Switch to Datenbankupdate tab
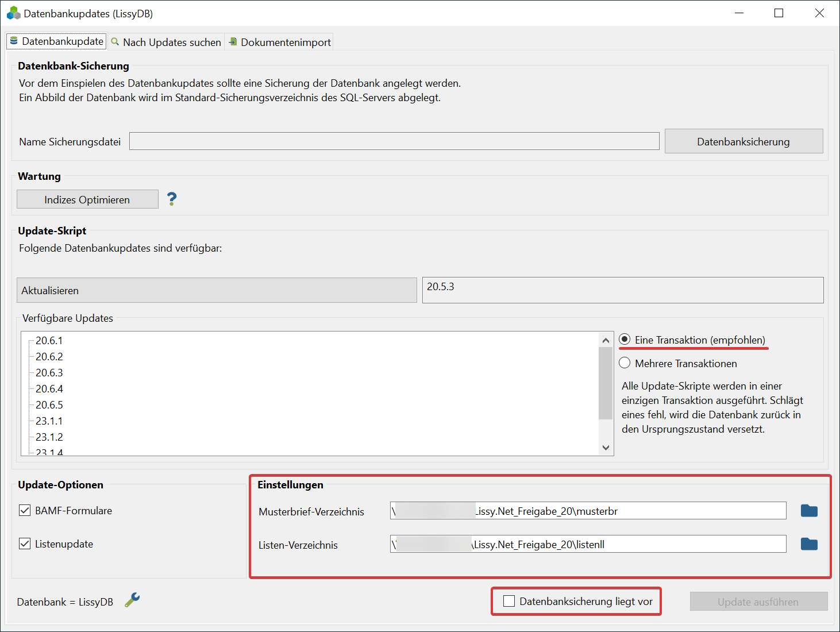Image resolution: width=840 pixels, height=632 pixels. [x=56, y=41]
